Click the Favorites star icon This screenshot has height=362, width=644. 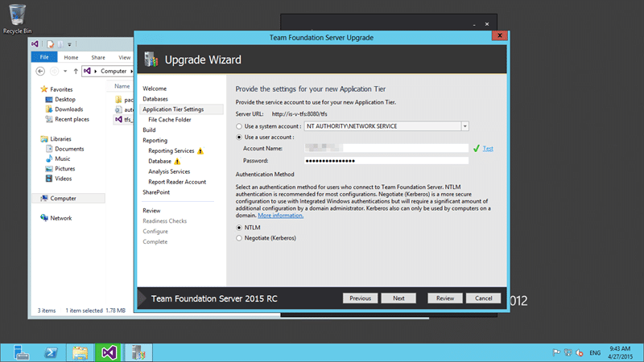(x=44, y=89)
